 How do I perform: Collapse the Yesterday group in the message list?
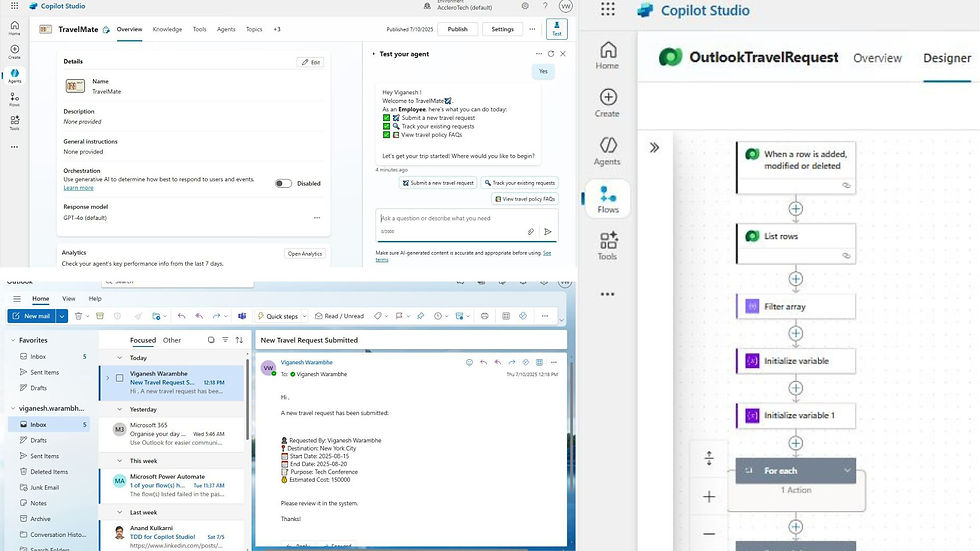click(119, 409)
